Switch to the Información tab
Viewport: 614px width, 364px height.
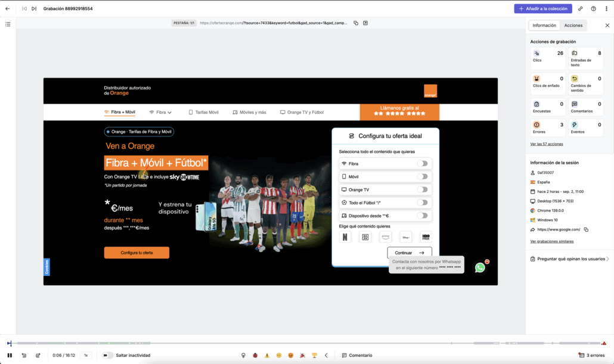[544, 26]
